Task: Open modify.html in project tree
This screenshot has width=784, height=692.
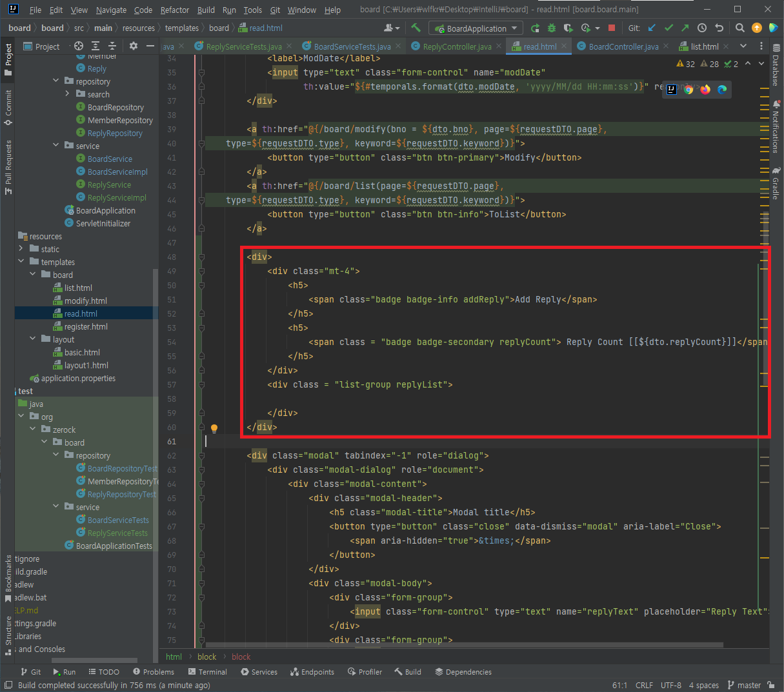Action: pos(85,301)
